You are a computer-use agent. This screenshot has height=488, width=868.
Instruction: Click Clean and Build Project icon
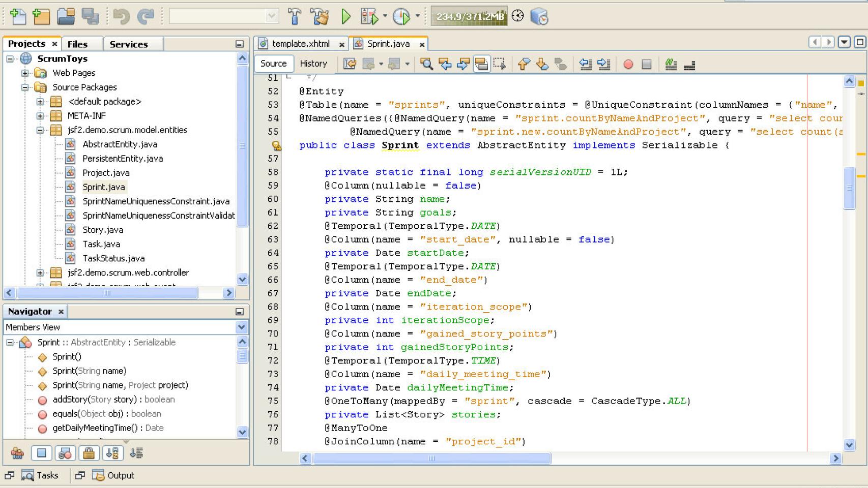pyautogui.click(x=320, y=17)
